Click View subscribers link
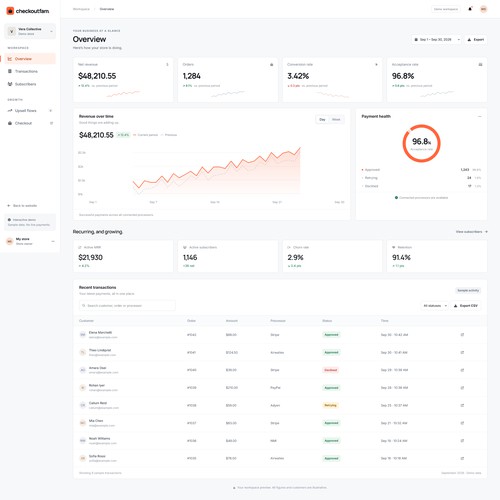The width and height of the screenshot is (500, 500). point(472,232)
